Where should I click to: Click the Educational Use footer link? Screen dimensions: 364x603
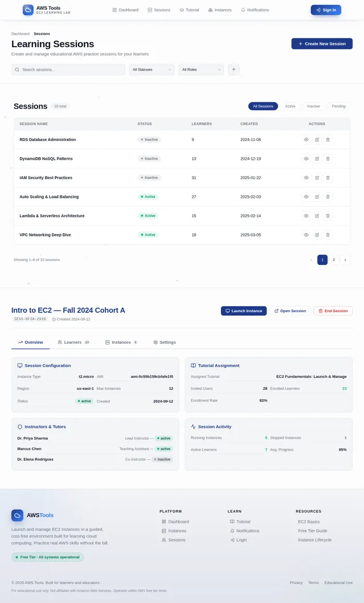click(338, 583)
